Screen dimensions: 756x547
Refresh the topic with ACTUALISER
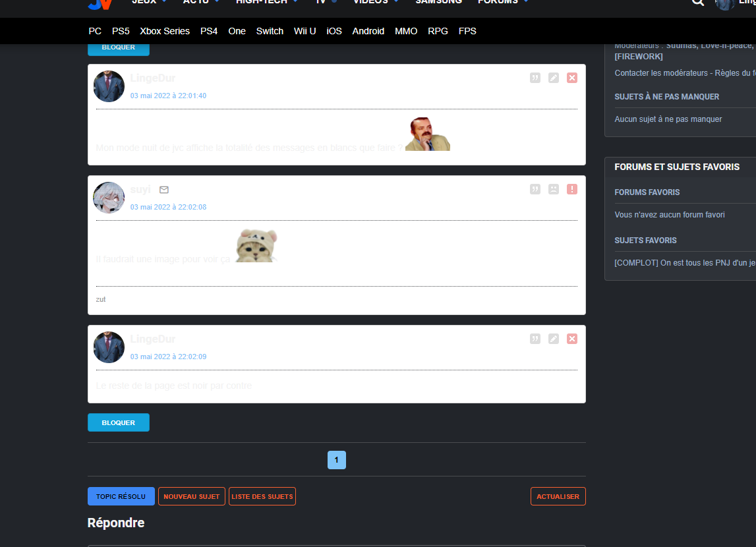tap(558, 496)
